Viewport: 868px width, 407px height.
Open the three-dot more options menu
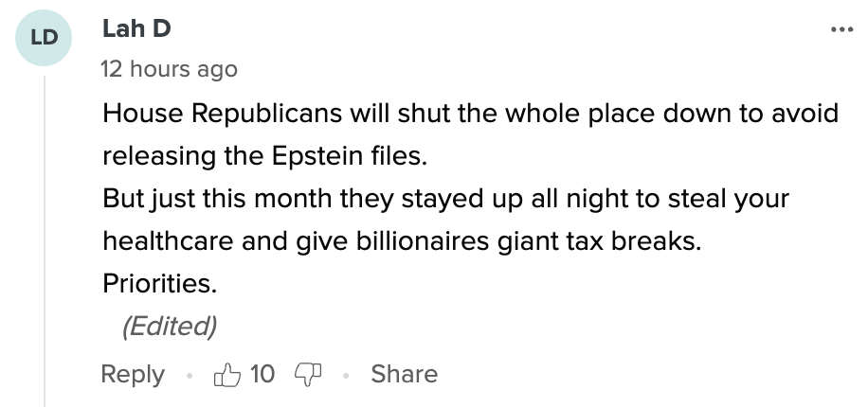(x=841, y=29)
